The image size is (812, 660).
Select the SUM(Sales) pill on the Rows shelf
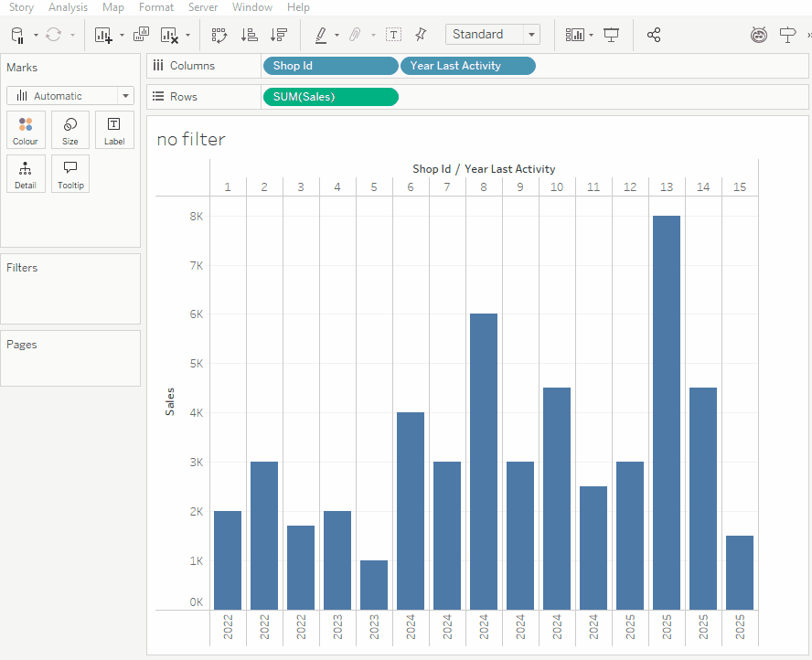(x=330, y=95)
